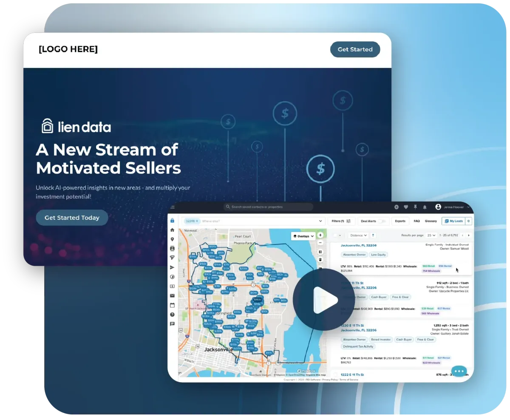Click the Jacksonville label on the map
Screen dimensions: 510x420
coord(219,349)
